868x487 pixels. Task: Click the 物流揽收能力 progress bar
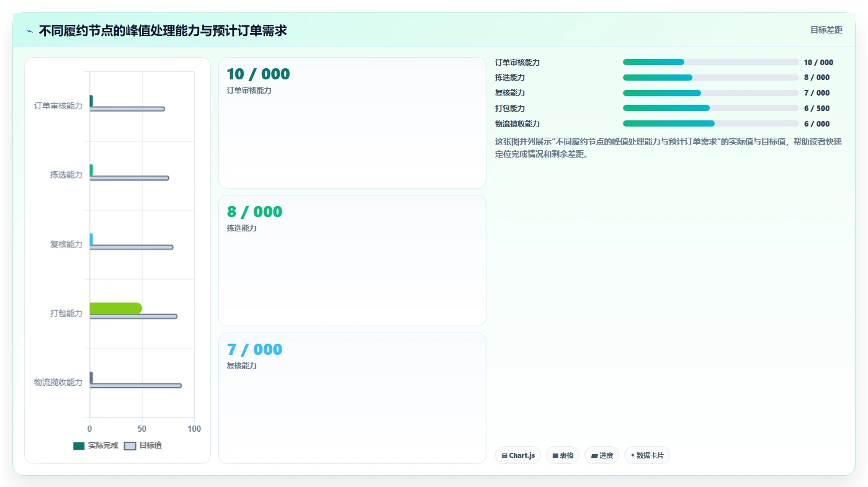point(711,123)
